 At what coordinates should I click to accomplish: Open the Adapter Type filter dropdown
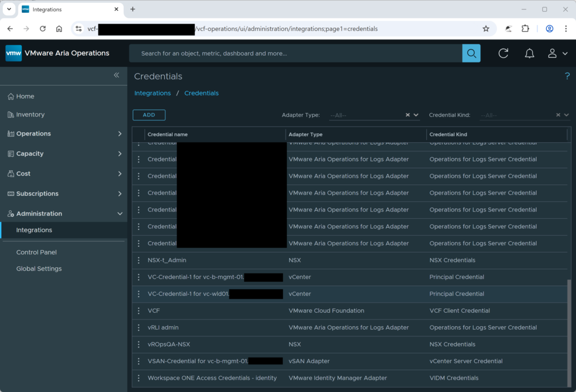coord(415,115)
